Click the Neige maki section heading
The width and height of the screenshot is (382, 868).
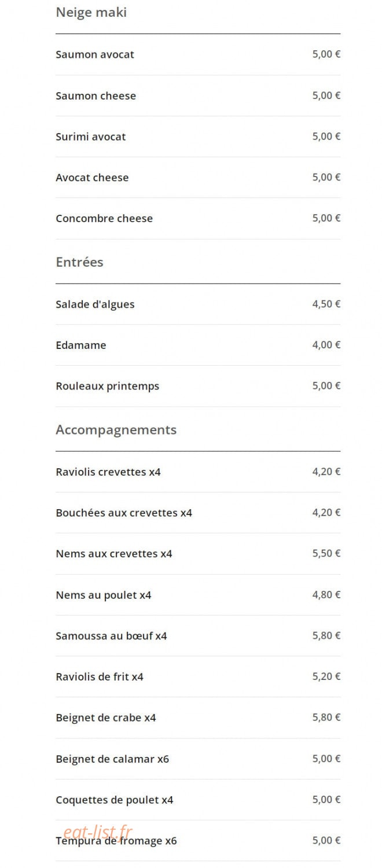pyautogui.click(x=91, y=12)
